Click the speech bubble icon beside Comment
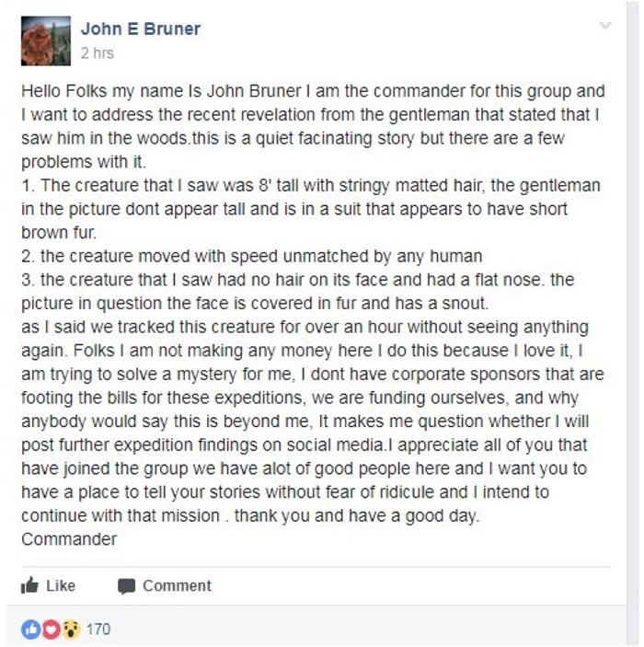Viewport: 644px width, 647px height. [126, 586]
